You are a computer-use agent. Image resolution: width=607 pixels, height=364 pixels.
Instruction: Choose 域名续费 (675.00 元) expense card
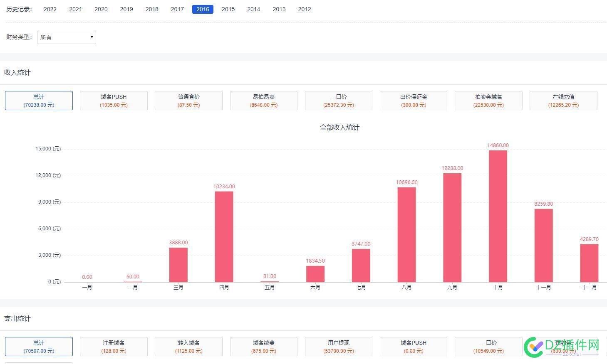[264, 347]
